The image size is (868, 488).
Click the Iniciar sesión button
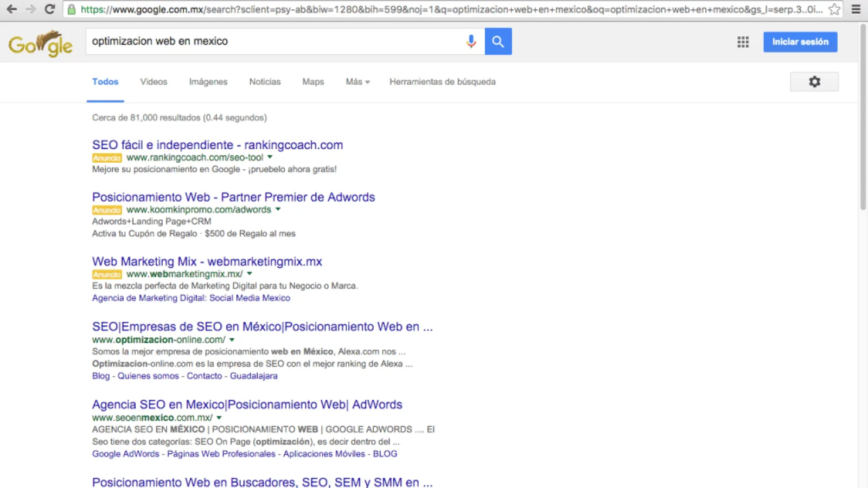(800, 42)
